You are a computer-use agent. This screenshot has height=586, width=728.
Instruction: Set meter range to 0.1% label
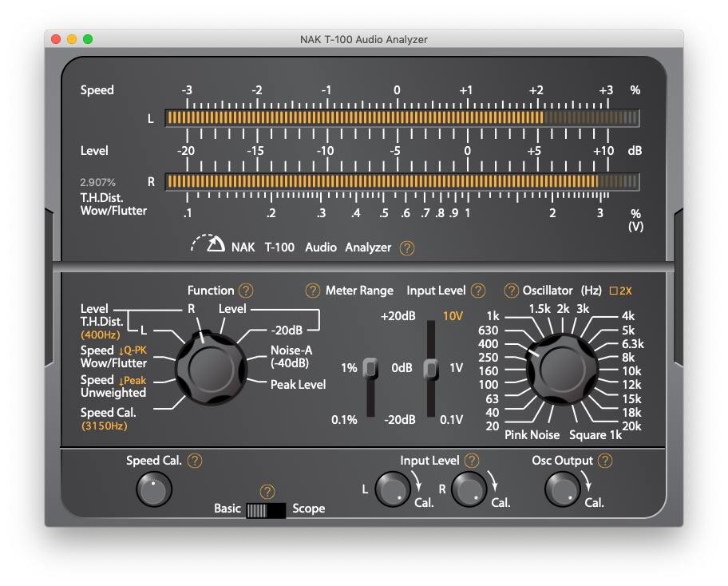(344, 420)
